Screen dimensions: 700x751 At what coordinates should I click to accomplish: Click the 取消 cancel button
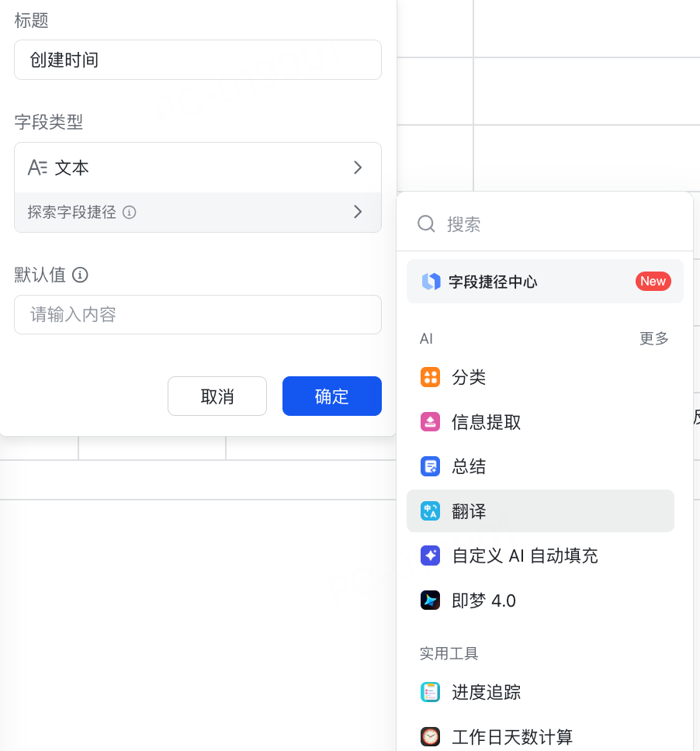[x=217, y=396]
